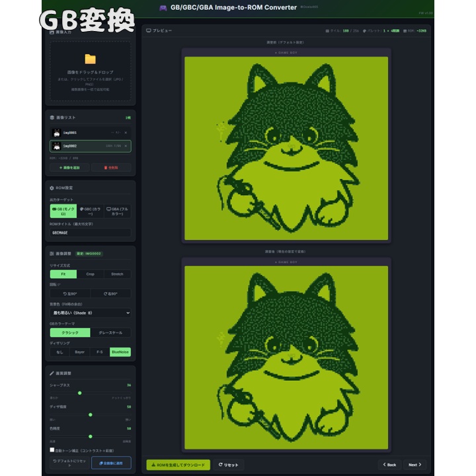Select the クラシック color theme

click(x=70, y=333)
